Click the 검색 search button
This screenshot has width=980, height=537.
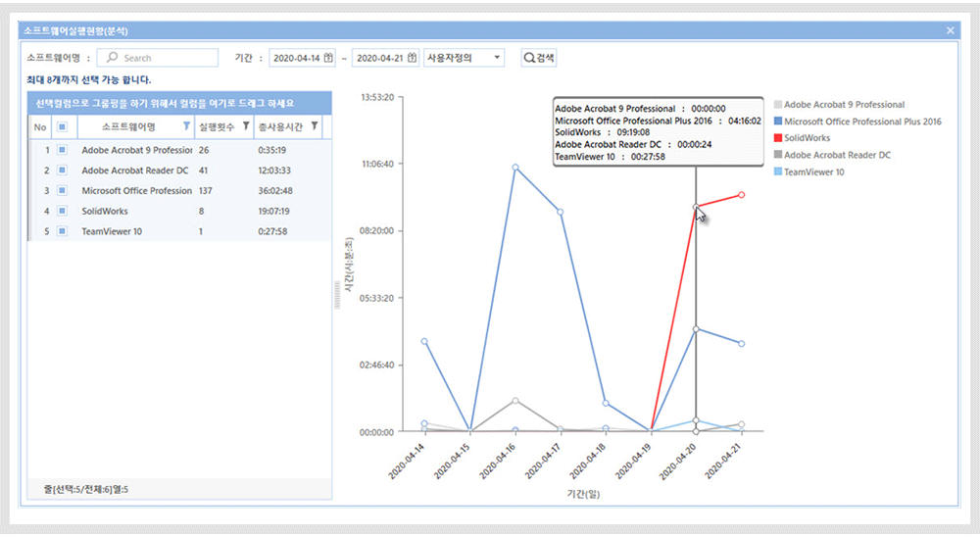pos(539,58)
